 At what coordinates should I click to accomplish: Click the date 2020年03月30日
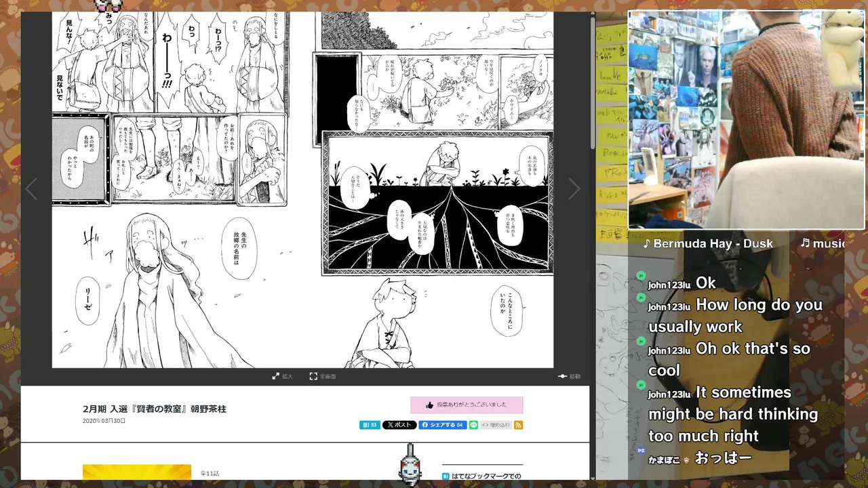[x=104, y=421]
